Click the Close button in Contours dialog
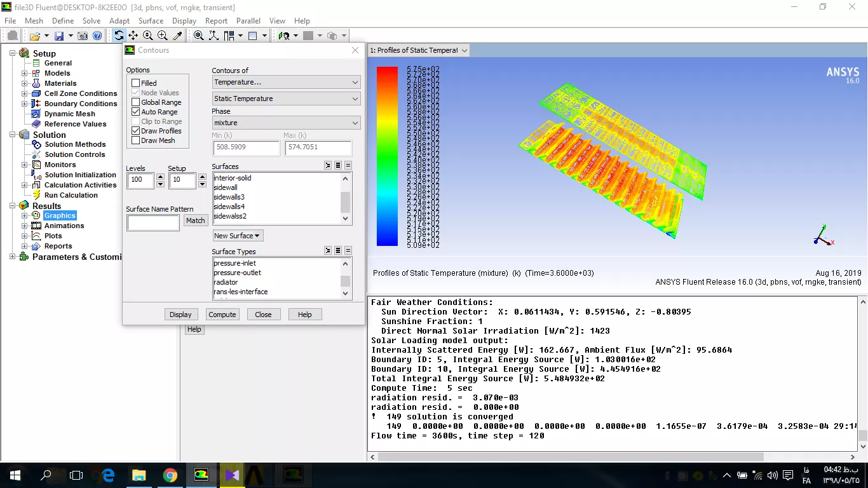This screenshot has height=488, width=868. click(263, 315)
